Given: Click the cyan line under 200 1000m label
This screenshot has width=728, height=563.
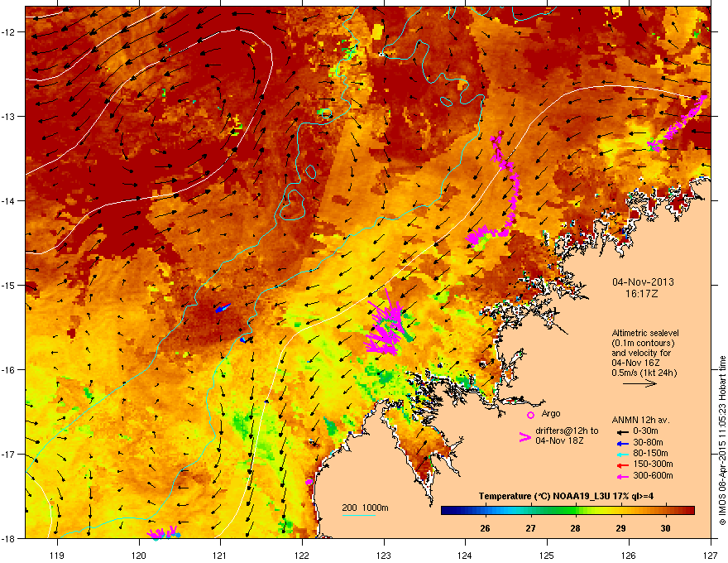Looking at the screenshot, I should [x=359, y=515].
